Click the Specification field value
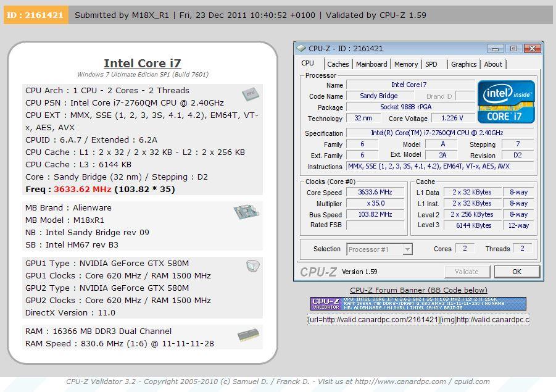The height and width of the screenshot is (392, 556). point(440,133)
